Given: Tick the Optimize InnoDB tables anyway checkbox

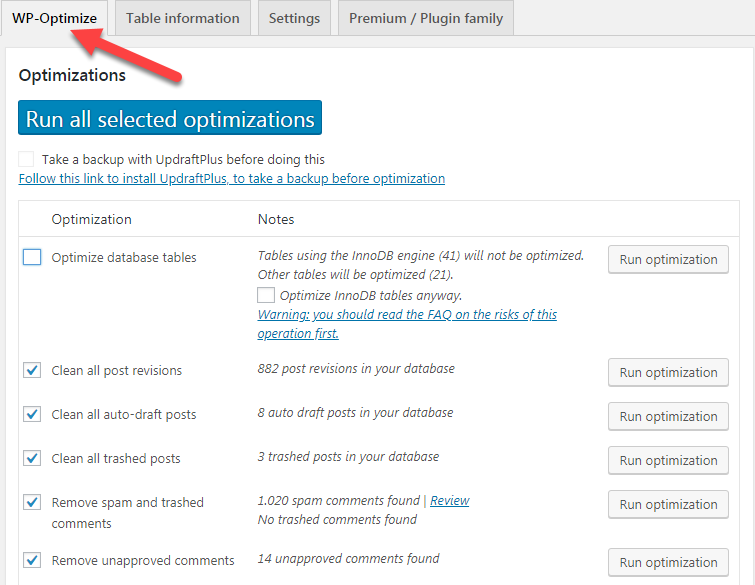Looking at the screenshot, I should (266, 295).
